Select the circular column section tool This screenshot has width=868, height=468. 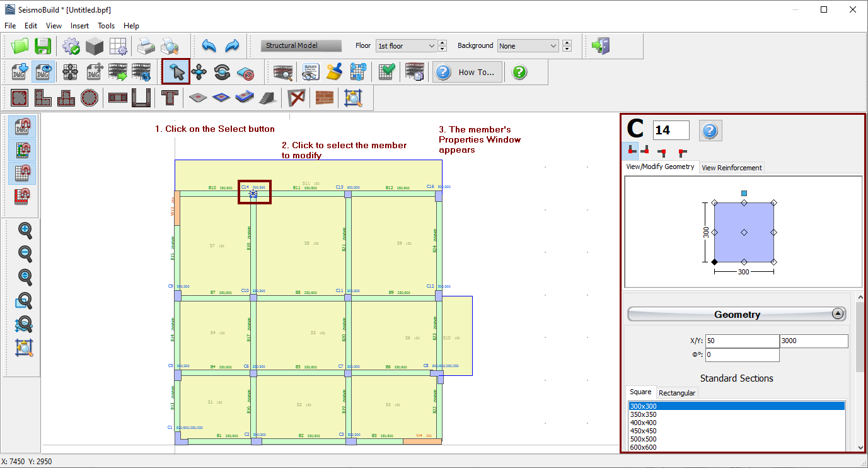click(90, 98)
